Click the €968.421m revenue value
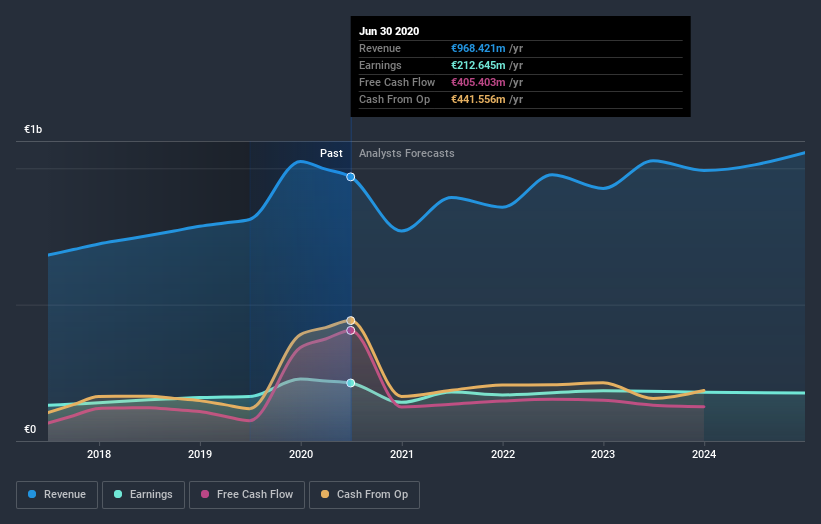This screenshot has height=524, width=821. [479, 48]
